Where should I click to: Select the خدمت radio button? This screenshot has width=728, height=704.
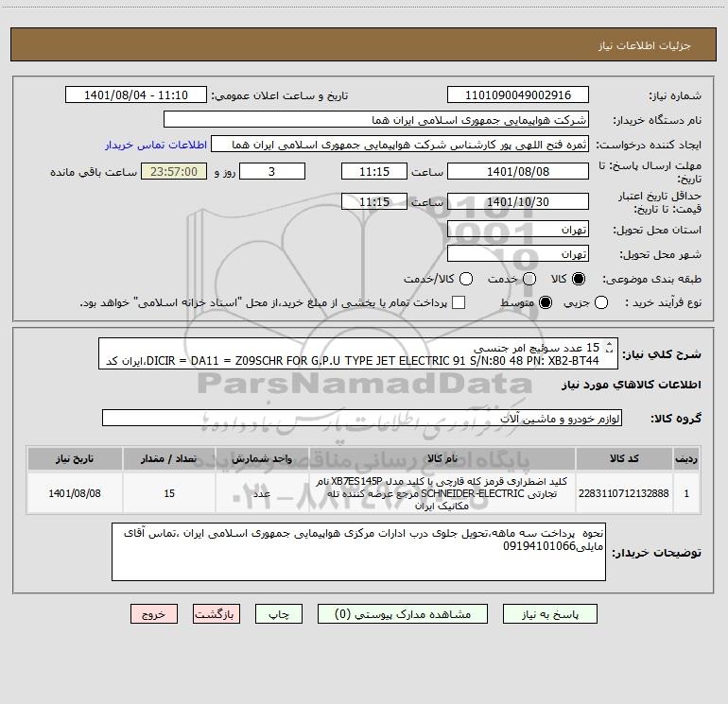coord(529,279)
